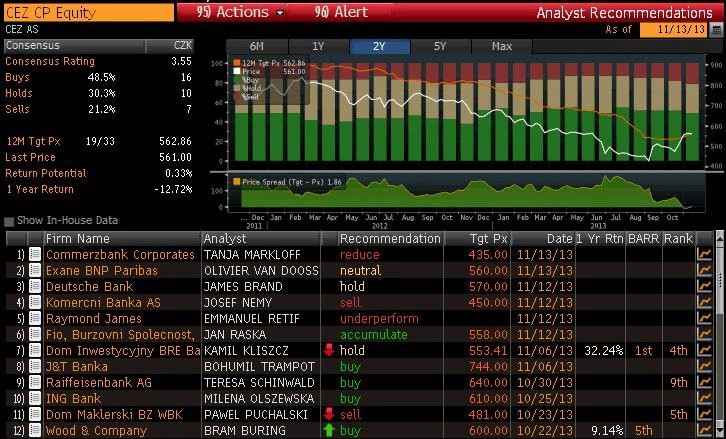The width and height of the screenshot is (726, 439).
Task: Sort by Rank column header
Action: (678, 239)
